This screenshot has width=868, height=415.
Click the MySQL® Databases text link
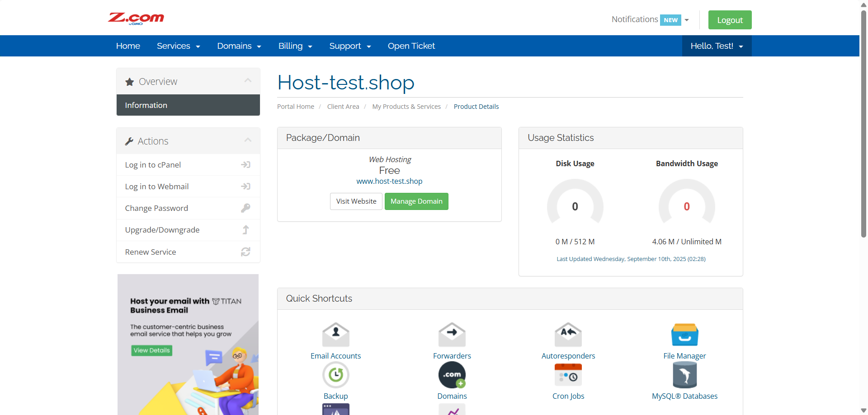684,396
